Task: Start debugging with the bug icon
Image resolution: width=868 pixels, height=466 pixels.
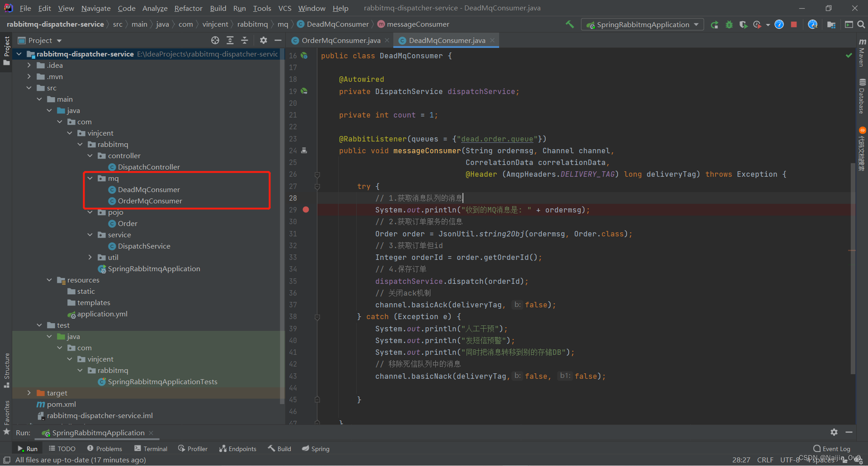Action: pyautogui.click(x=729, y=24)
